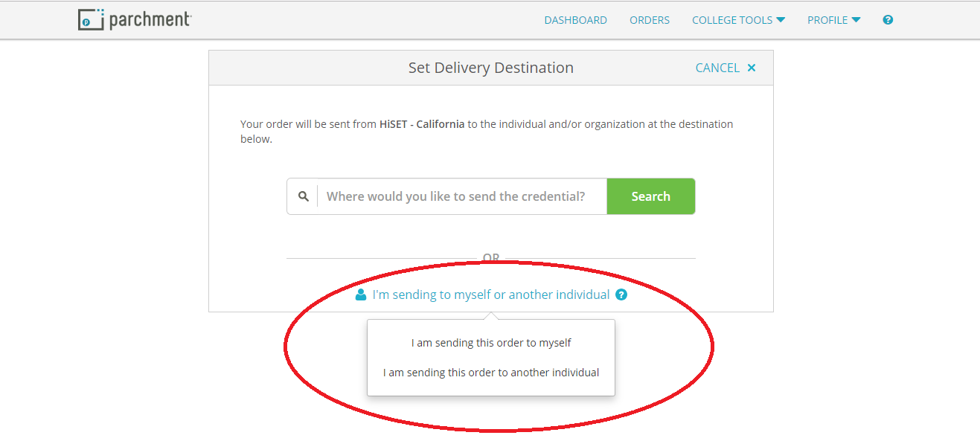Click help icon beside sending to individual
The width and height of the screenshot is (980, 441).
pos(621,294)
